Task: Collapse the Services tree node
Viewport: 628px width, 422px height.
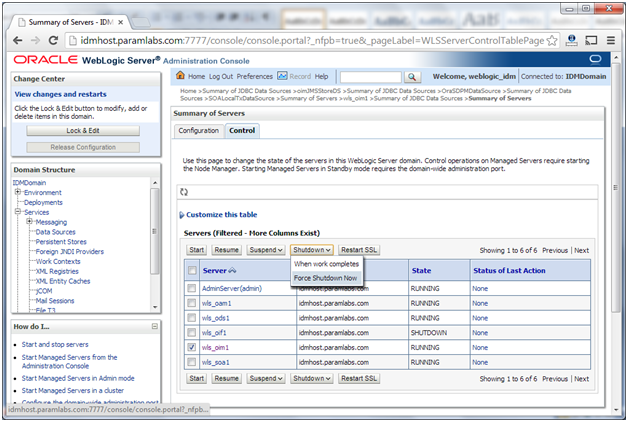Action: click(18, 212)
